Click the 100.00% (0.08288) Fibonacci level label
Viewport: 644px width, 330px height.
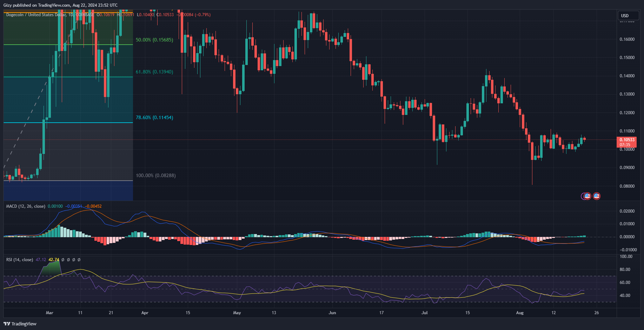click(x=156, y=175)
